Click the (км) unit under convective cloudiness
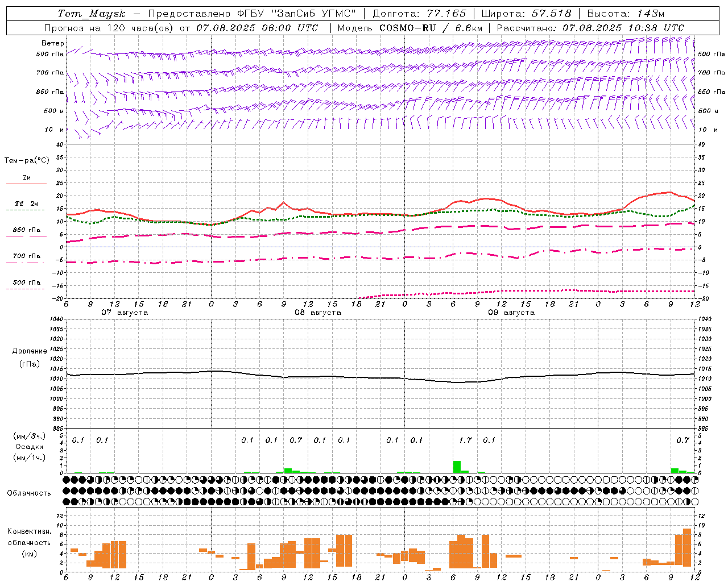Screen dimensions: 728x582 (30, 554)
